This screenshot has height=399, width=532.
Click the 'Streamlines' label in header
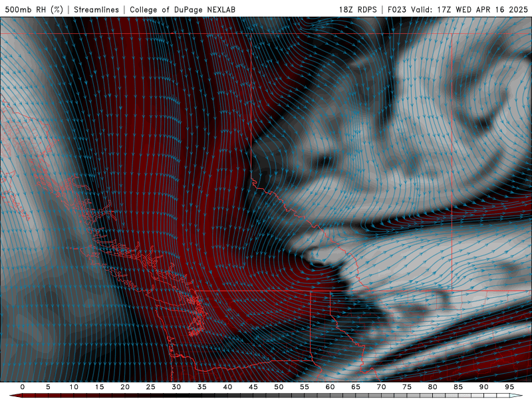pos(96,9)
